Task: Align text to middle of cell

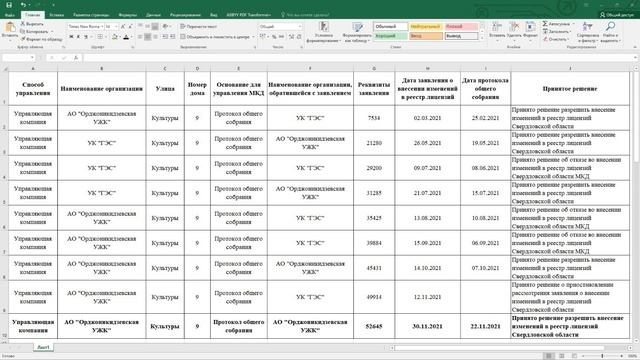Action: [147, 27]
